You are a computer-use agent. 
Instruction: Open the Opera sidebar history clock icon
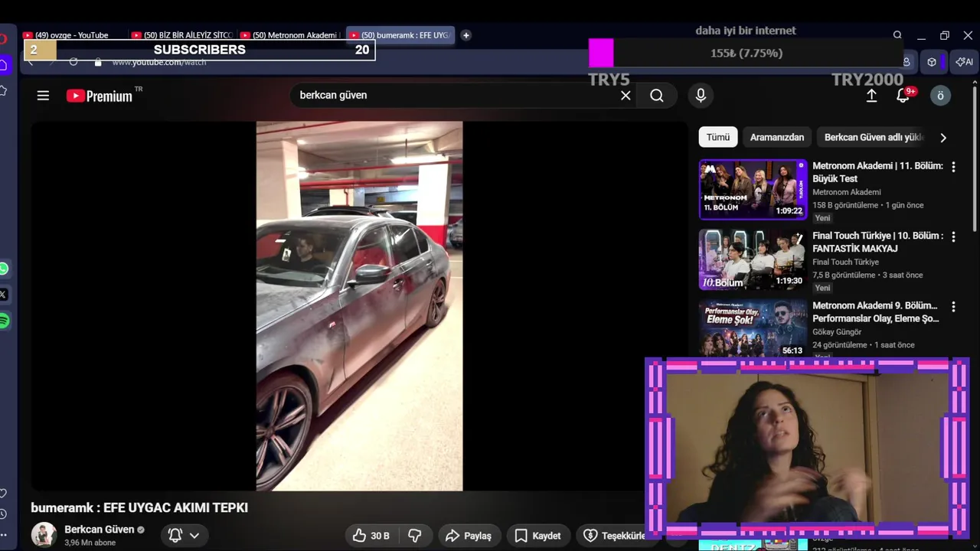(4, 514)
